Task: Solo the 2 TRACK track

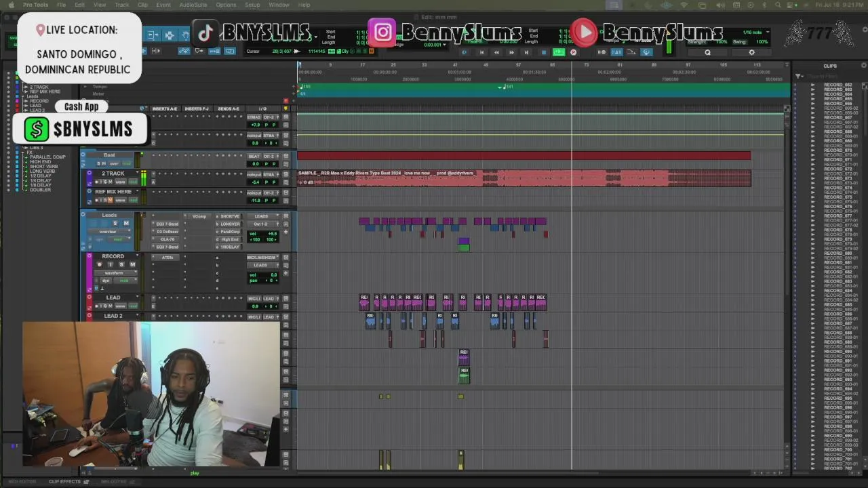Action: point(105,182)
